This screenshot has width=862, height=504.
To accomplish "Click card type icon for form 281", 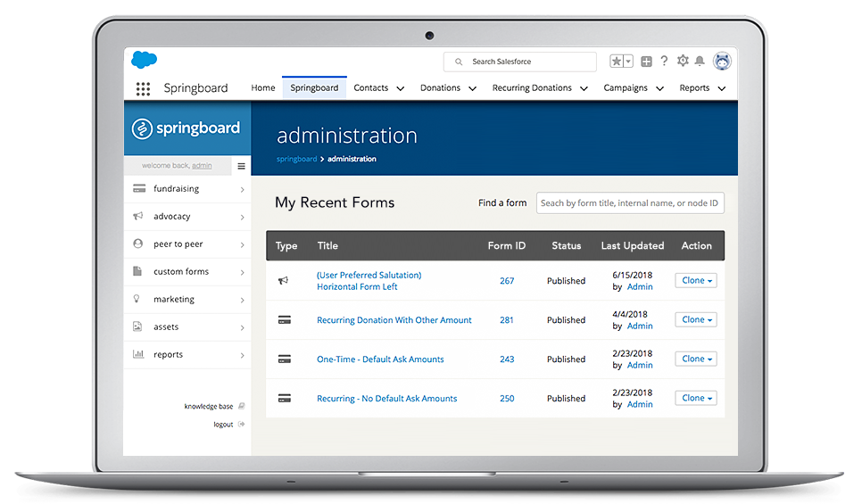I will coord(285,320).
